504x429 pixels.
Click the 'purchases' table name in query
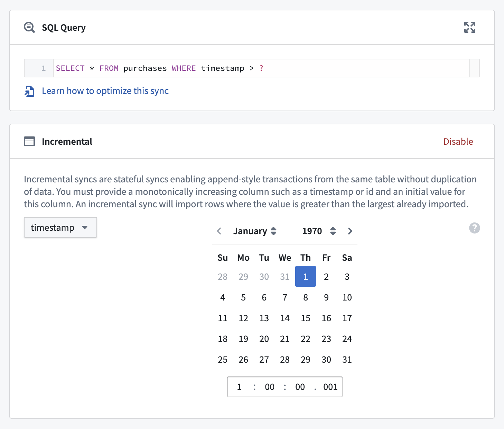point(145,68)
